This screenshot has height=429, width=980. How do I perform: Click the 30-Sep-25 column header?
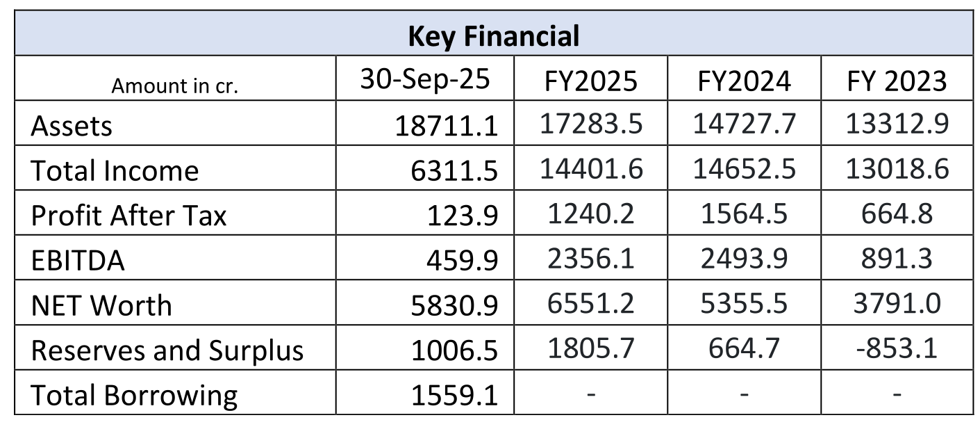point(424,80)
